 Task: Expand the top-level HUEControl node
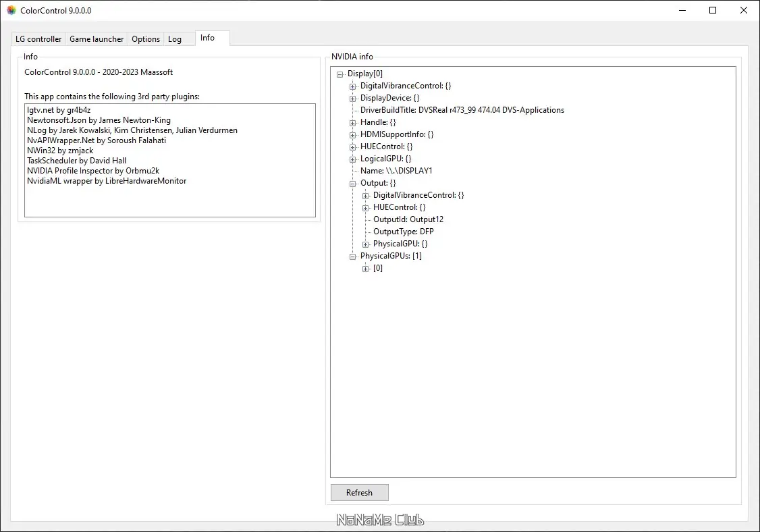[353, 147]
